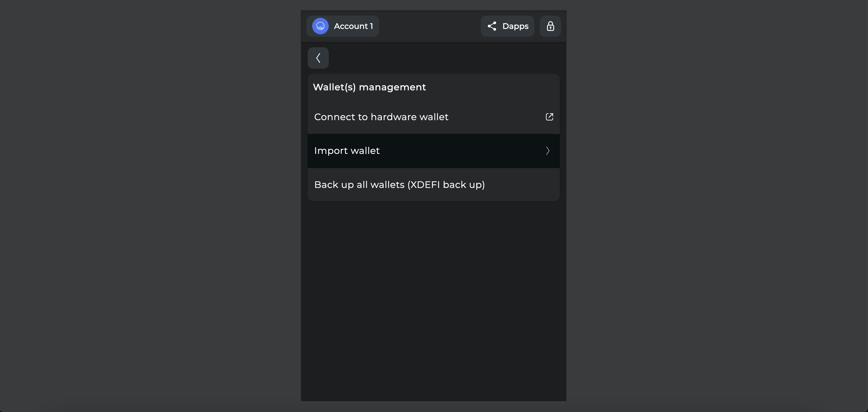The width and height of the screenshot is (868, 412).
Task: Click the Account 1 name label
Action: click(x=353, y=26)
